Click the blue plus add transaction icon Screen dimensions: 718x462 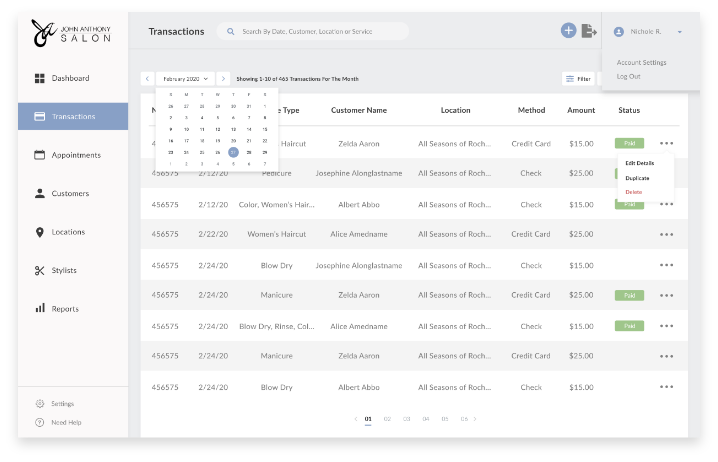pyautogui.click(x=568, y=31)
